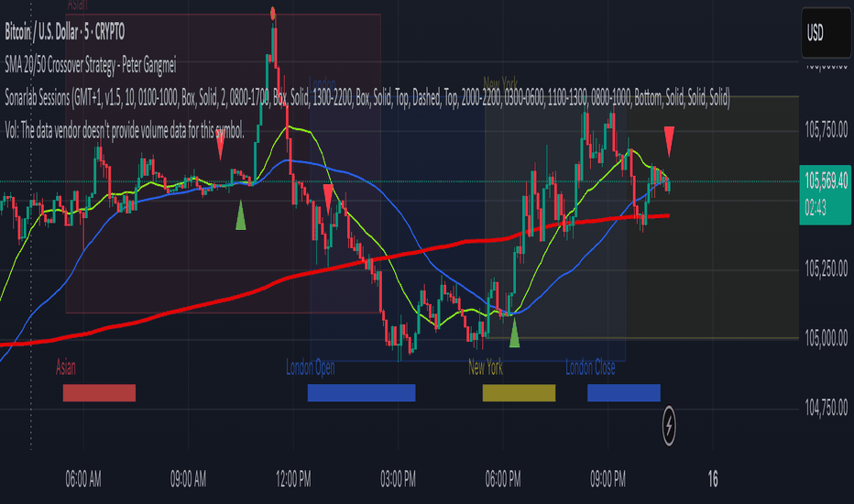The image size is (854, 504).
Task: Select the Bitcoin / U.S. Dollar symbol title
Action: (65, 33)
